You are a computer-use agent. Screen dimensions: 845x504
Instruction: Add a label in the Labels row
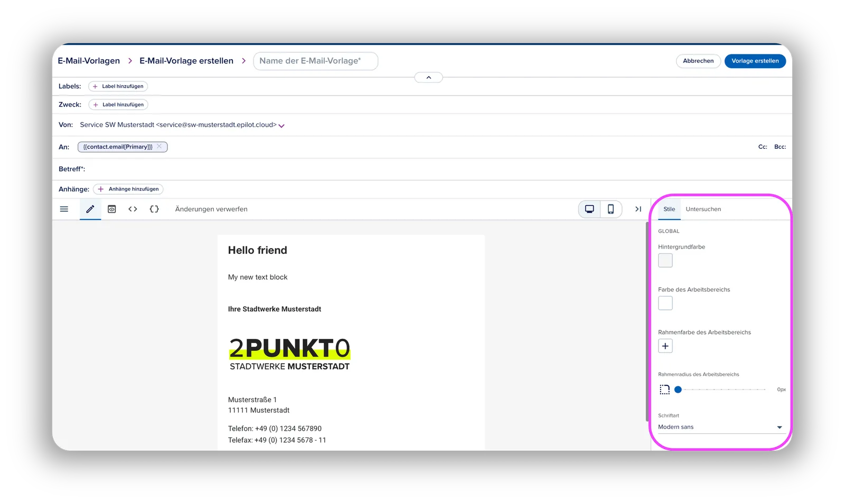point(118,86)
